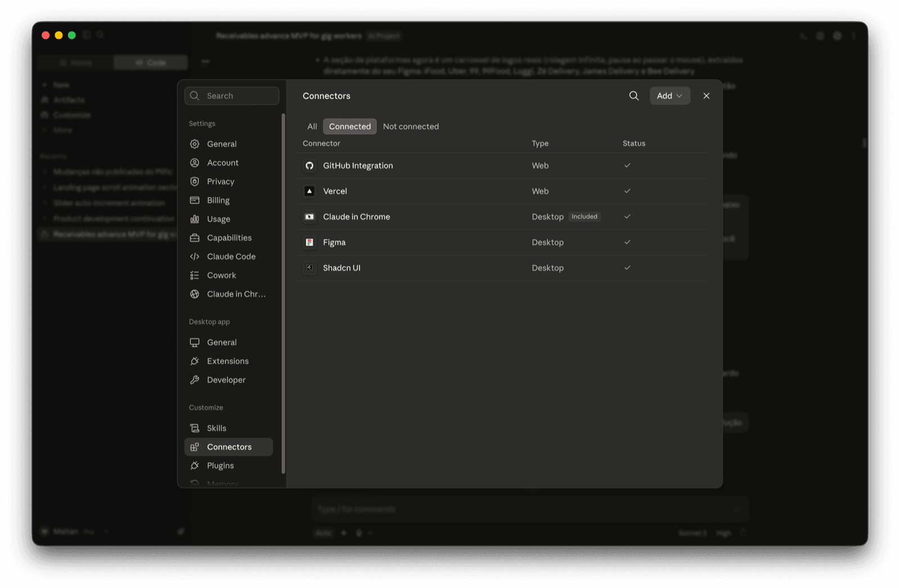The width and height of the screenshot is (900, 588).
Task: Click the Code tab in background window
Action: pyautogui.click(x=151, y=62)
